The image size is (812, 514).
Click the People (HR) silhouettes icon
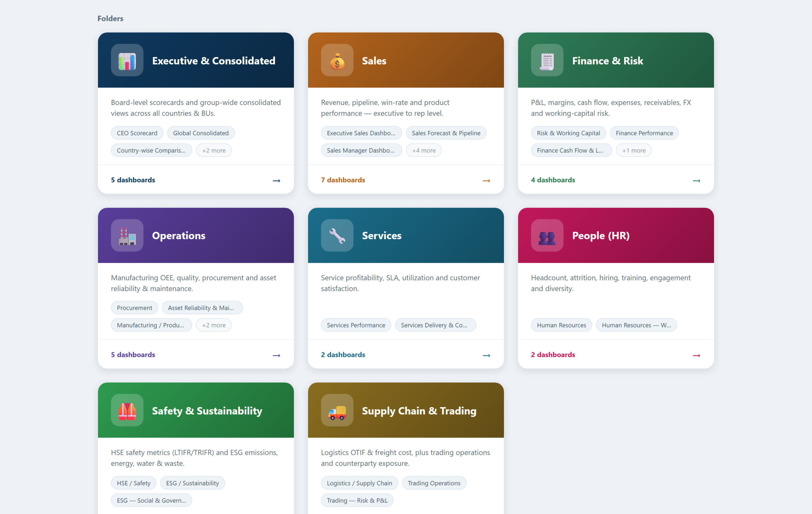coord(547,235)
